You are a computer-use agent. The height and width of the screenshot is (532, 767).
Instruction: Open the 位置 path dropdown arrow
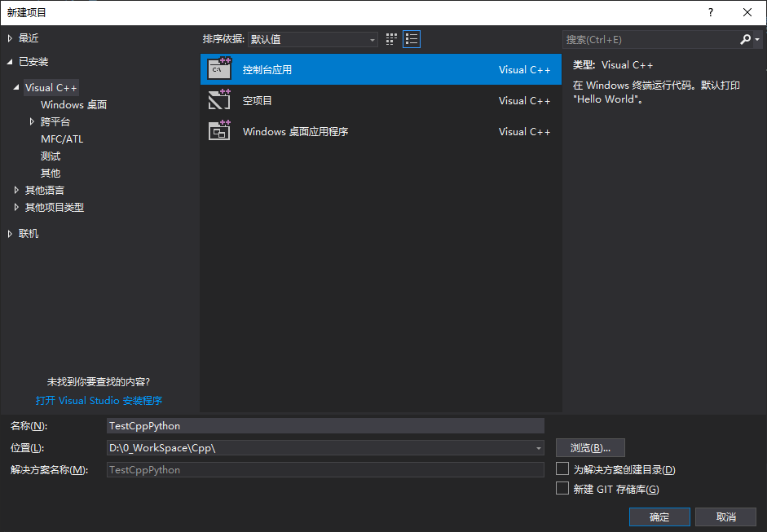(x=537, y=447)
